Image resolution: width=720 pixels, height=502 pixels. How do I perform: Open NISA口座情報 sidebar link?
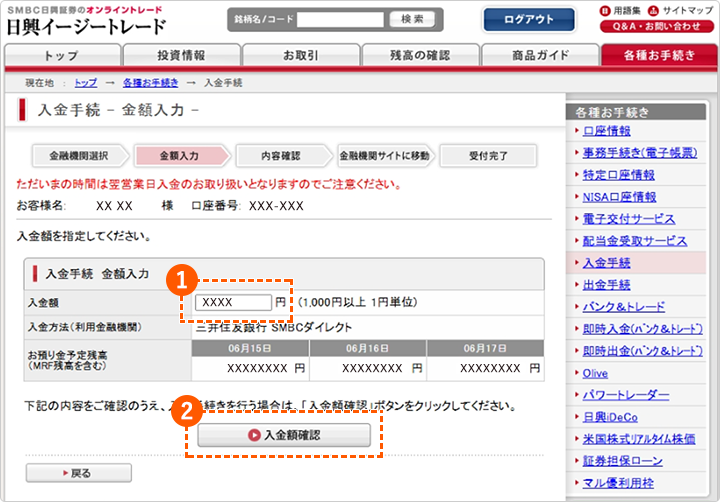tap(619, 197)
